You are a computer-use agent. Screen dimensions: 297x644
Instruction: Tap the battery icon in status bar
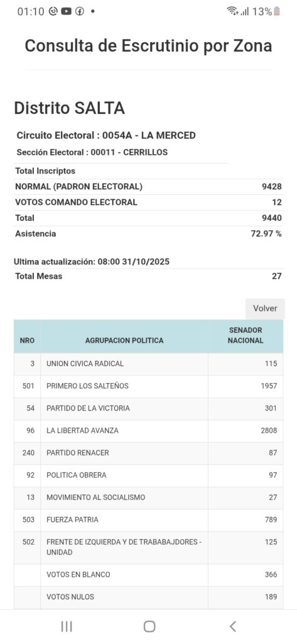tap(277, 11)
